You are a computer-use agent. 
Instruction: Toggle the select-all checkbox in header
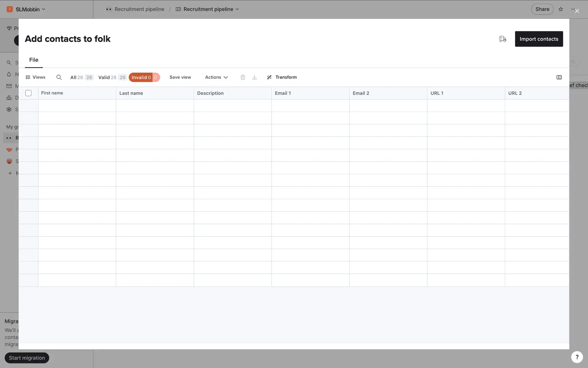click(28, 93)
